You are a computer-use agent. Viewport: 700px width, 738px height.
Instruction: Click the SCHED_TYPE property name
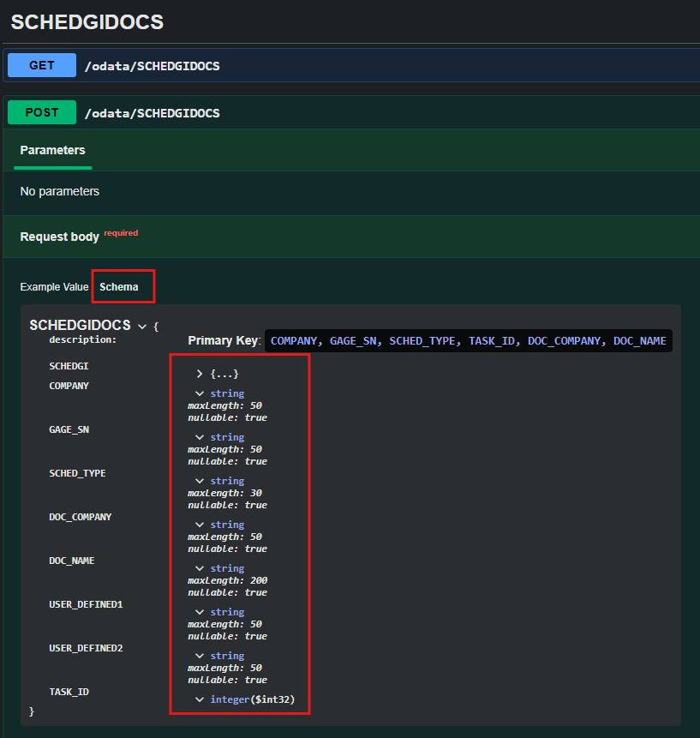[x=77, y=473]
